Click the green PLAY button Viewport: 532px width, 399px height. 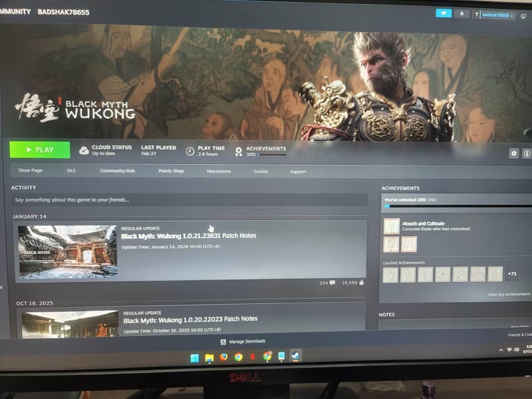click(40, 150)
